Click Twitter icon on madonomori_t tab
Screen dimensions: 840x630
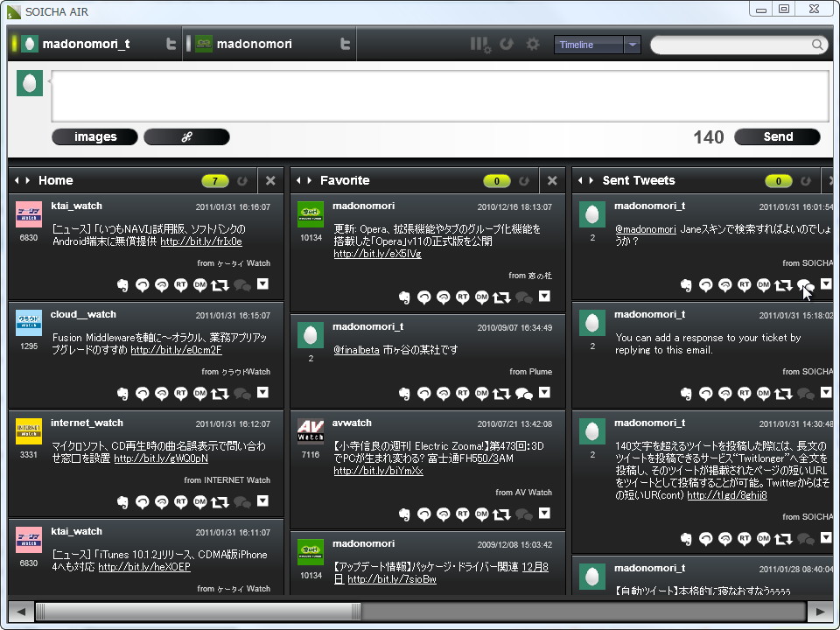(171, 44)
